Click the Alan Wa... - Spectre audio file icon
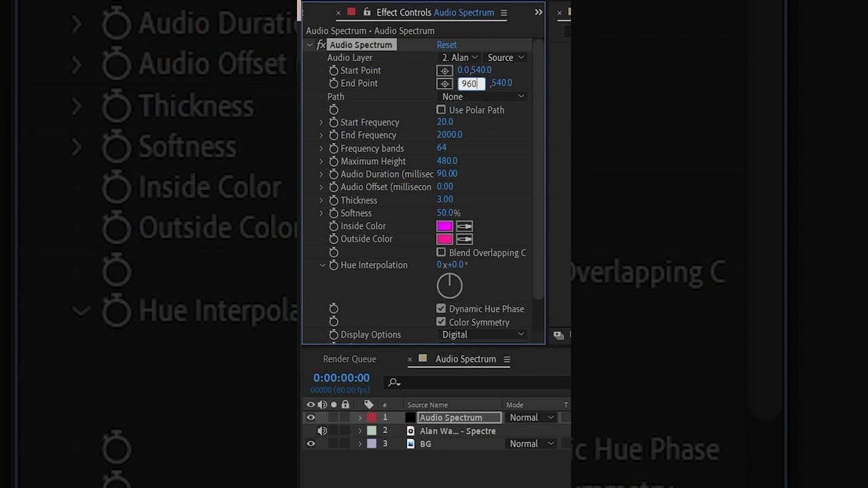The height and width of the screenshot is (488, 868). 410,431
